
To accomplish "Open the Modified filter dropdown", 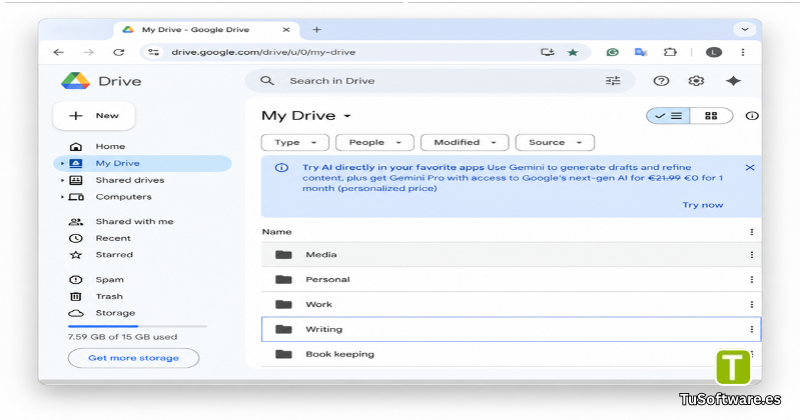I will 464,142.
